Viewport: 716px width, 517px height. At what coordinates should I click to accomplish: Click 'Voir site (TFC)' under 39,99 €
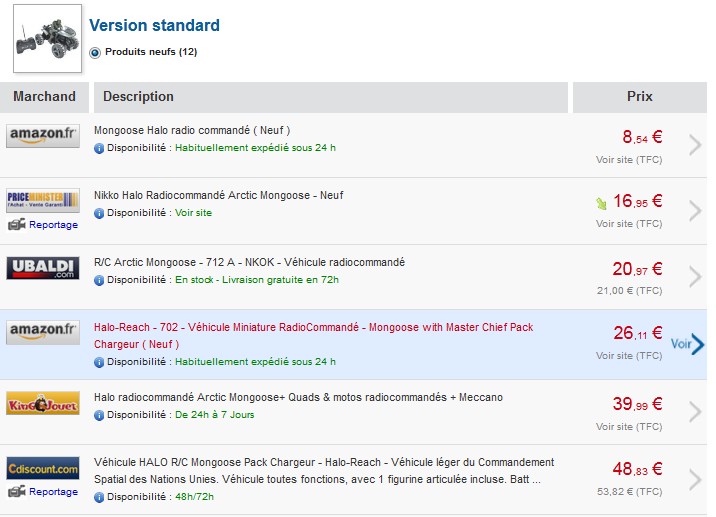pyautogui.click(x=629, y=427)
